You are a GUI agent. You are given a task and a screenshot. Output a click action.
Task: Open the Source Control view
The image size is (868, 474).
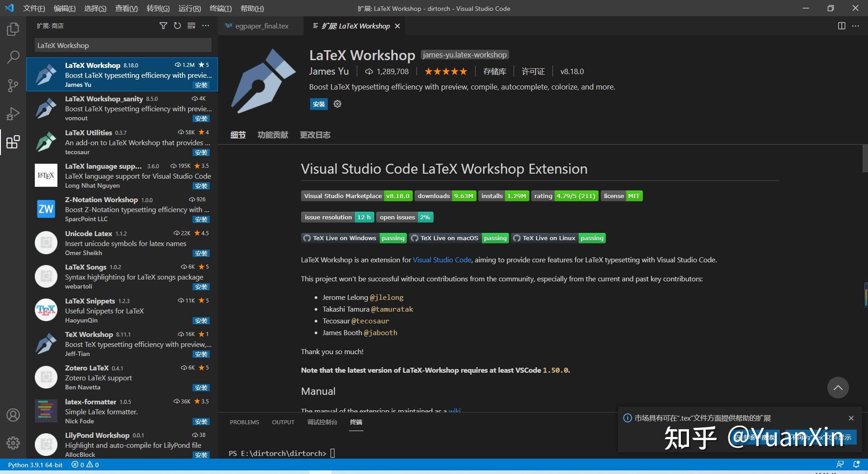(13, 85)
